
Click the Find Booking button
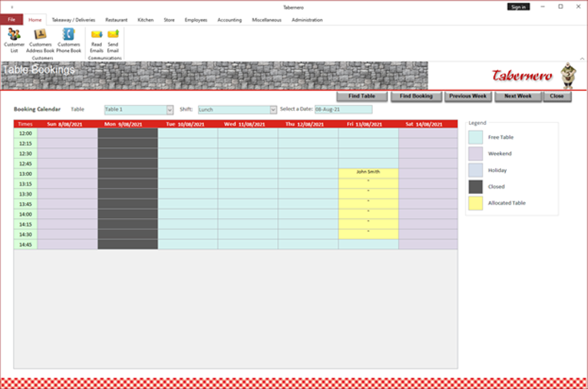tap(416, 96)
